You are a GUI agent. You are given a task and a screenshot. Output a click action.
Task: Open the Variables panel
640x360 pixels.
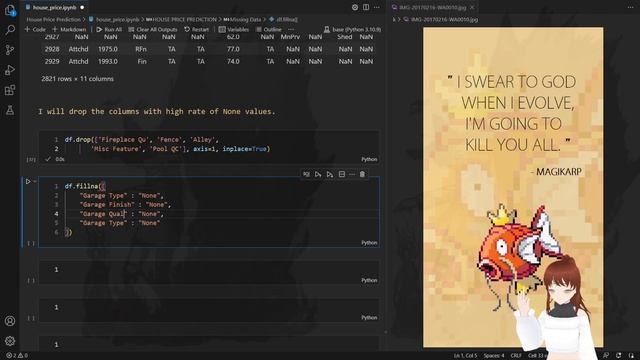[x=233, y=29]
